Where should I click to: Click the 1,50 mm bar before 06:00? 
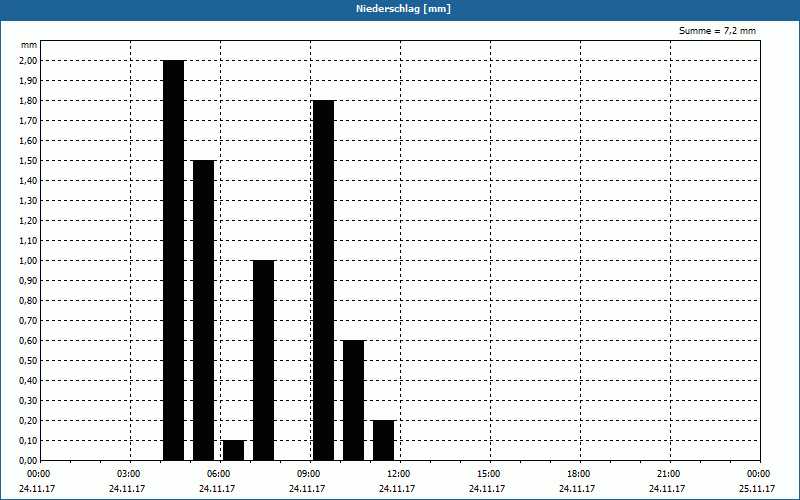[x=204, y=310]
